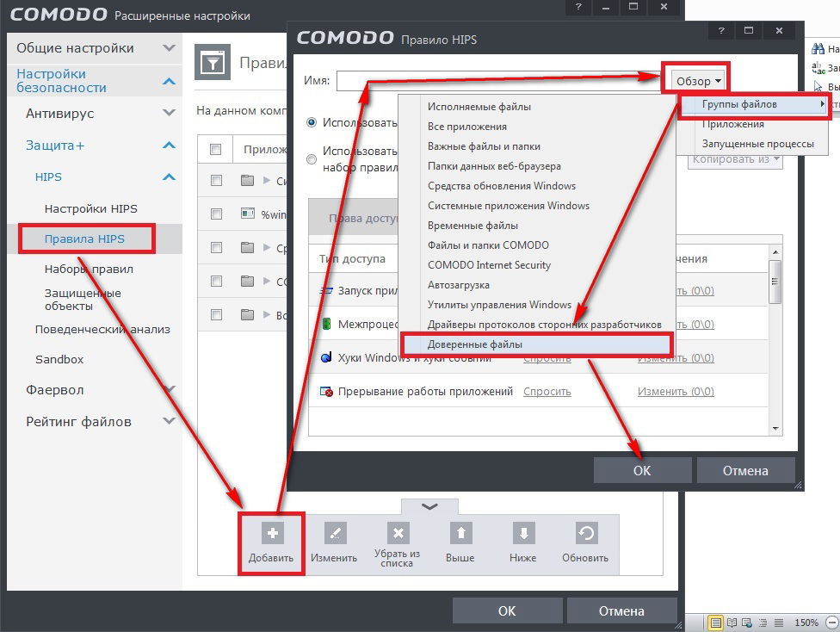Select Исполняемые файлы group
Screen dimensions: 840x632
(x=479, y=107)
